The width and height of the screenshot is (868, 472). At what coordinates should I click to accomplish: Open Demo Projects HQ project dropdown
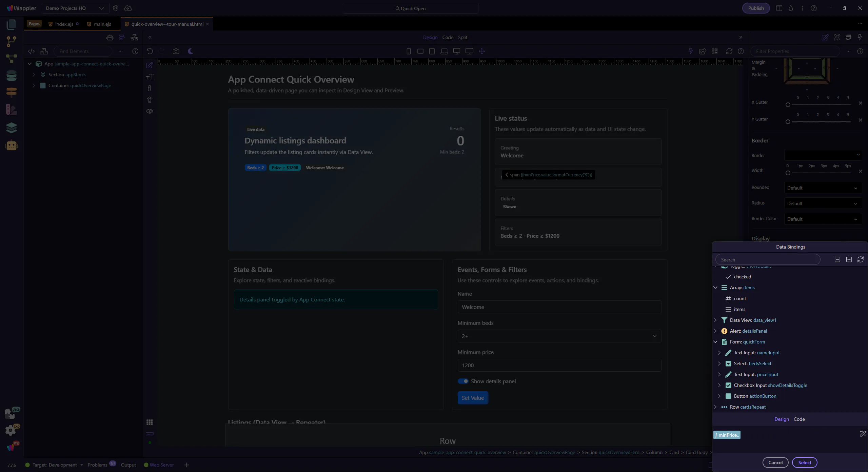click(x=75, y=8)
